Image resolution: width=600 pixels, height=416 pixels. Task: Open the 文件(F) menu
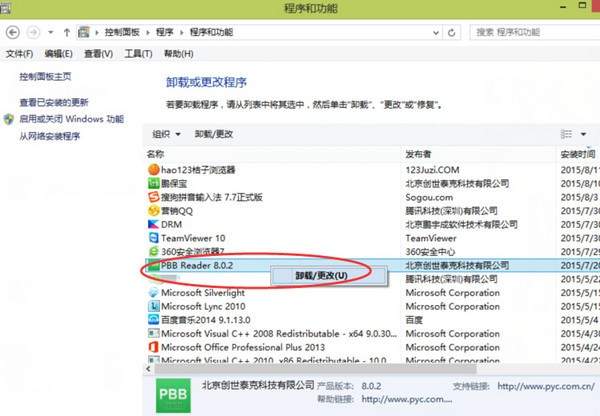[20, 53]
